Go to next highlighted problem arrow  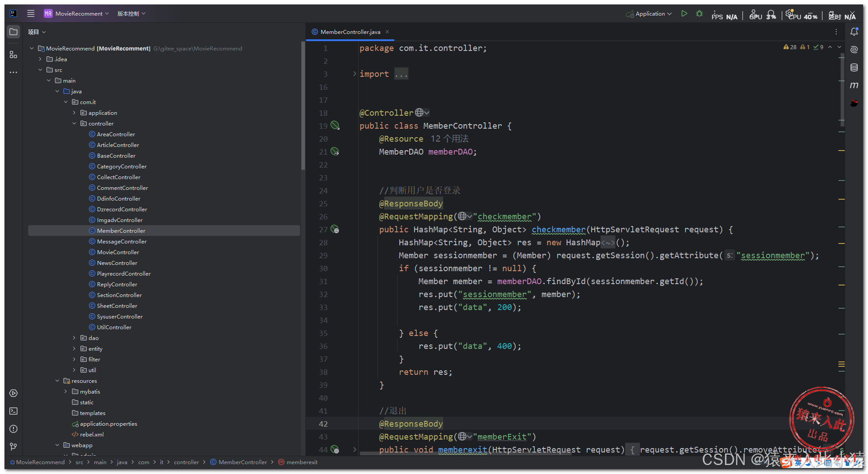click(x=839, y=47)
